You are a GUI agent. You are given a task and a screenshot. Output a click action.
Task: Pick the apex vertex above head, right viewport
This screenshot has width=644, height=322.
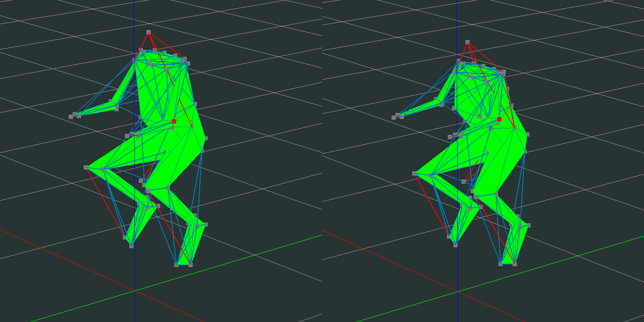[468, 42]
